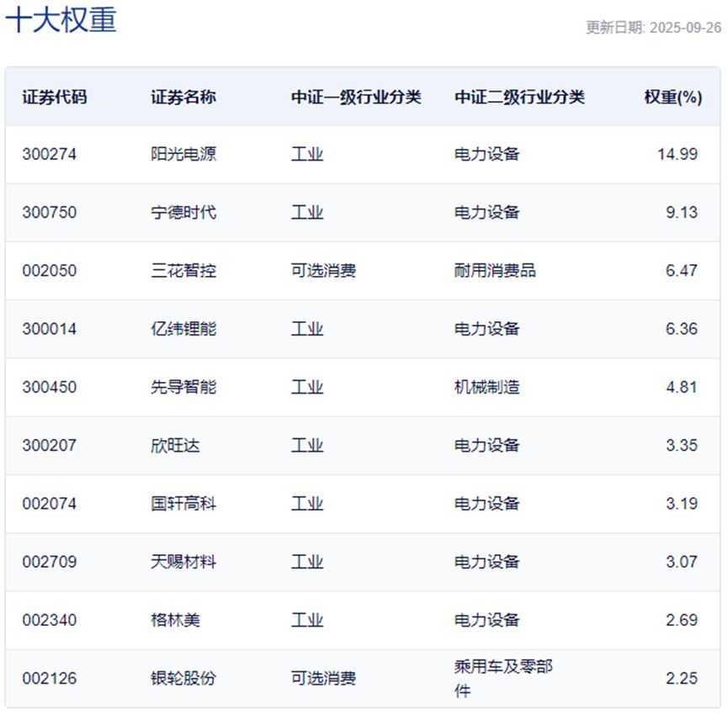Click the 证券代码 column header
Image resolution: width=728 pixels, height=720 pixels.
[x=55, y=98]
